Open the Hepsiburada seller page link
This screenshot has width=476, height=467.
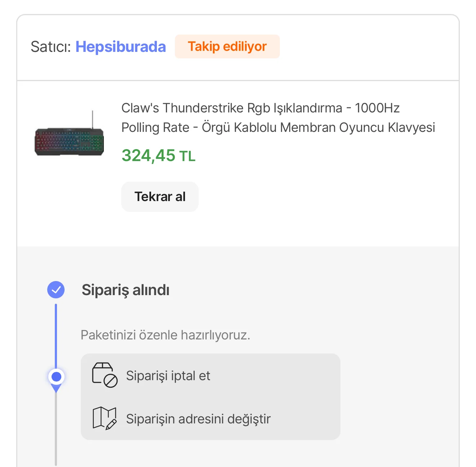point(120,47)
